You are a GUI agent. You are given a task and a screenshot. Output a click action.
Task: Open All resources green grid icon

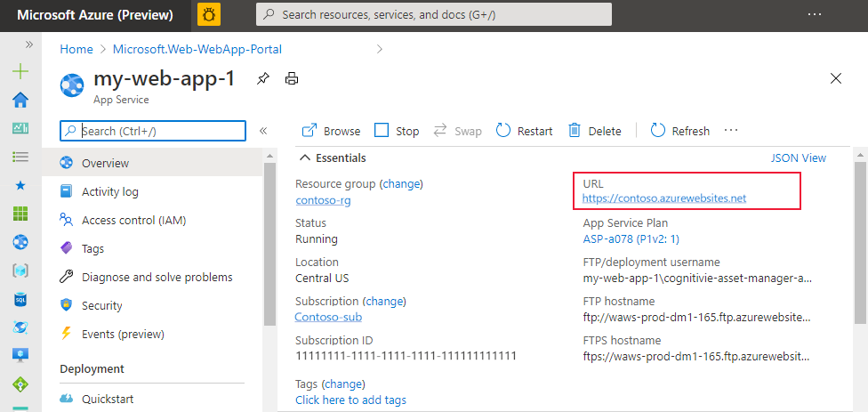click(20, 214)
